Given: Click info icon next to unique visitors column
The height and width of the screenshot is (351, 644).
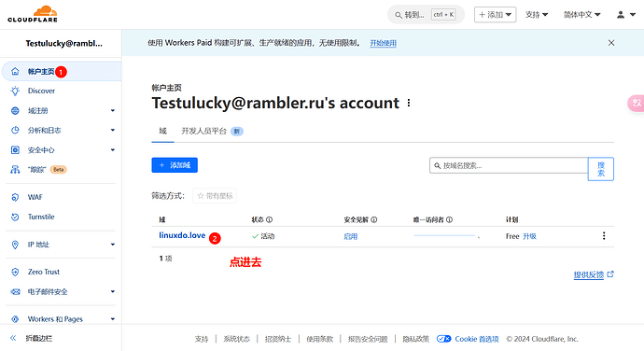Looking at the screenshot, I should [x=449, y=220].
